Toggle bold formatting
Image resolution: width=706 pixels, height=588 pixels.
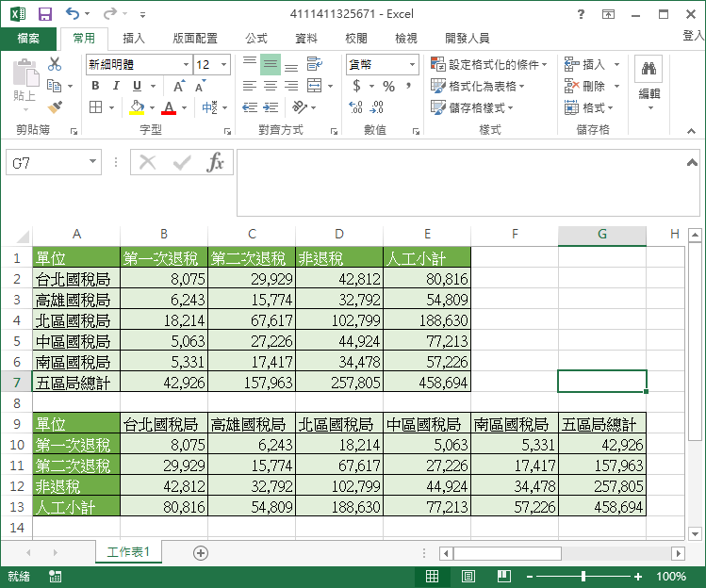95,86
